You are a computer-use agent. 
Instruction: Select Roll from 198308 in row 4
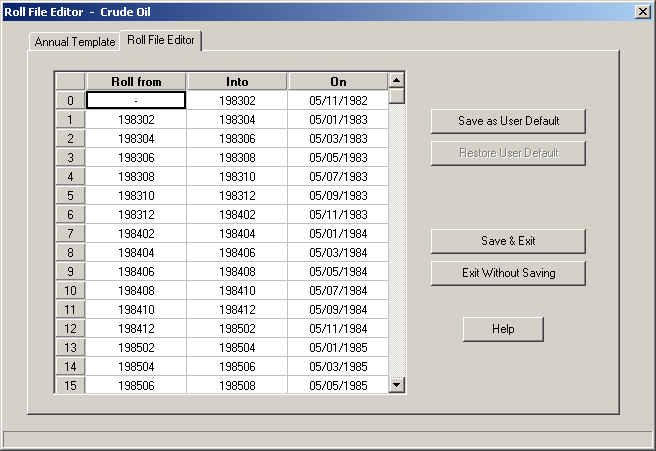point(136,177)
